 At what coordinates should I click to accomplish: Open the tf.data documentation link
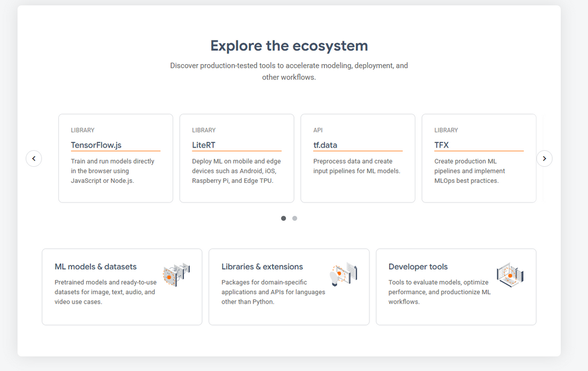point(325,145)
